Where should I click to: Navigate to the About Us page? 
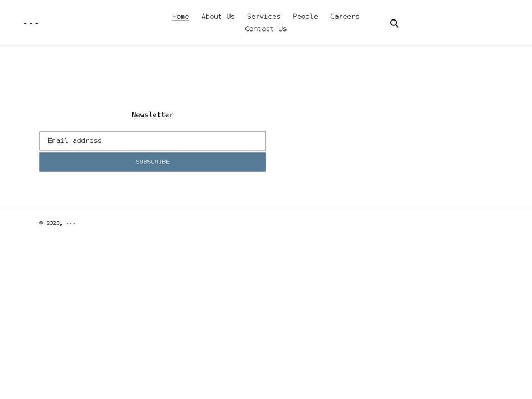218,16
